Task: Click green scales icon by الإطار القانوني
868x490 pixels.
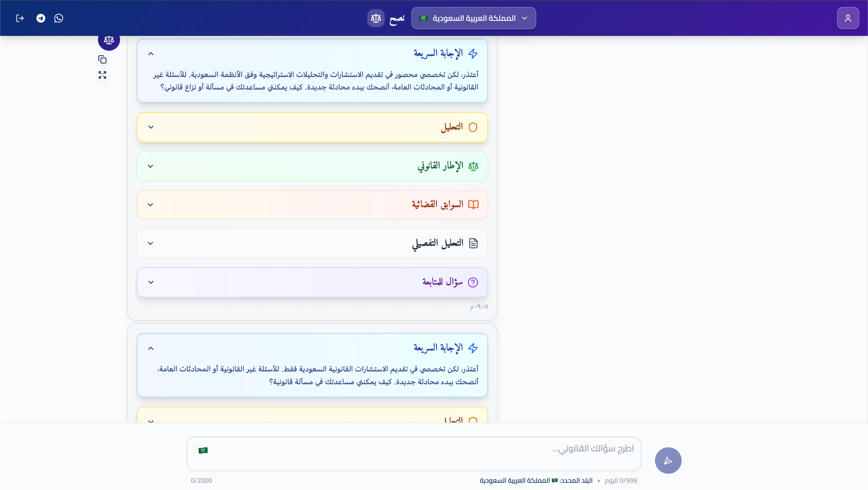Action: (473, 166)
